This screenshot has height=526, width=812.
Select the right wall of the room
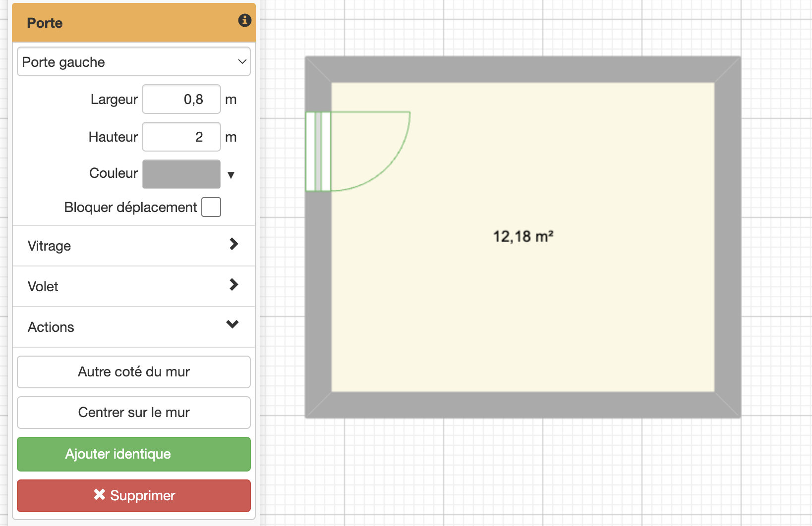(x=727, y=237)
